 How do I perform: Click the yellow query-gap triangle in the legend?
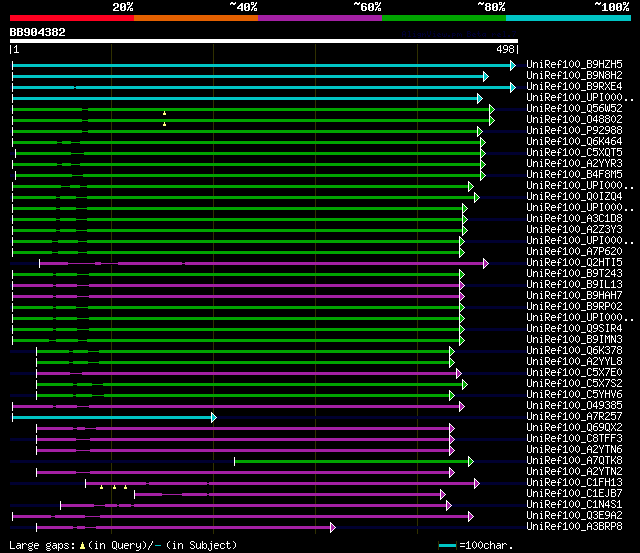coord(82,545)
